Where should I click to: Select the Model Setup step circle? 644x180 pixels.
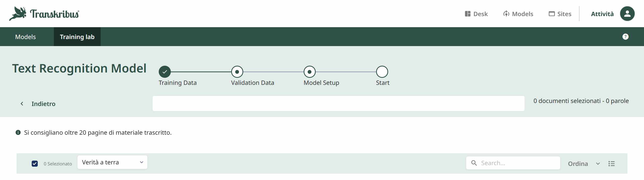(309, 72)
